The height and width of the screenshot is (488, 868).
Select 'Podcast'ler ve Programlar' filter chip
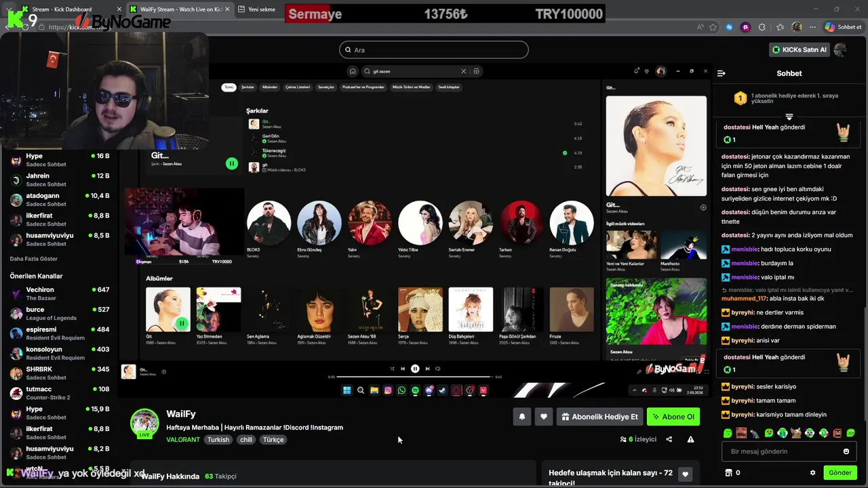click(363, 87)
